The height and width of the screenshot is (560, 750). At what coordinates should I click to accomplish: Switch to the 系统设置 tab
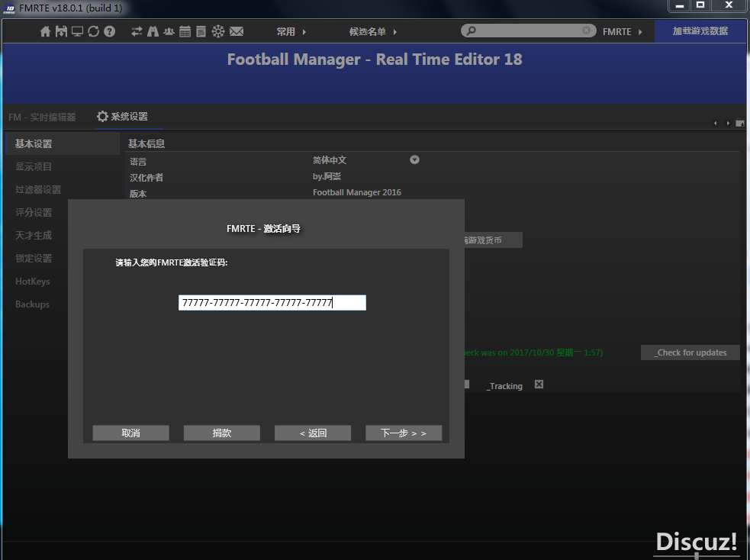point(122,117)
